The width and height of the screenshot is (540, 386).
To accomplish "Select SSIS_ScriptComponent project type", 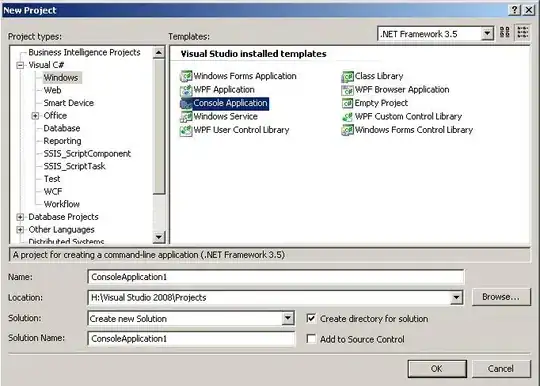I will click(87, 154).
